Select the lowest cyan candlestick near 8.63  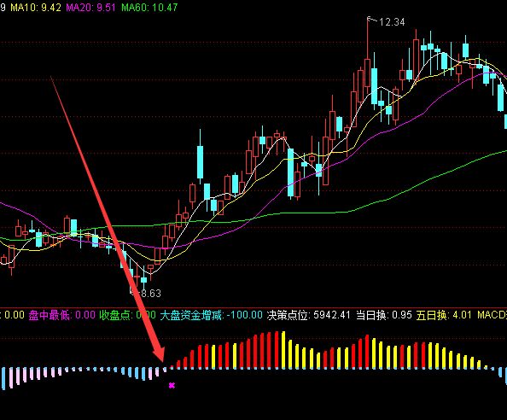[144, 278]
